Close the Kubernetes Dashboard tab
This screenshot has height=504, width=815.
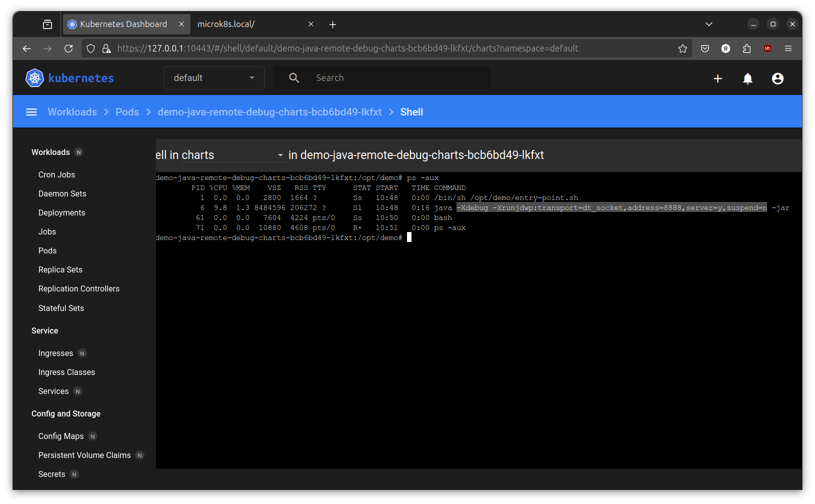coord(181,24)
